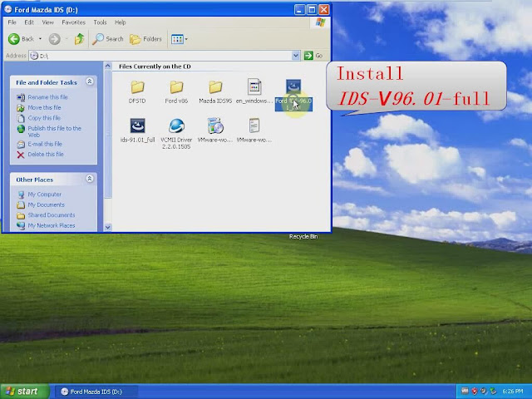The width and height of the screenshot is (532, 399).
Task: Select the en_windows file icon
Action: [254, 86]
